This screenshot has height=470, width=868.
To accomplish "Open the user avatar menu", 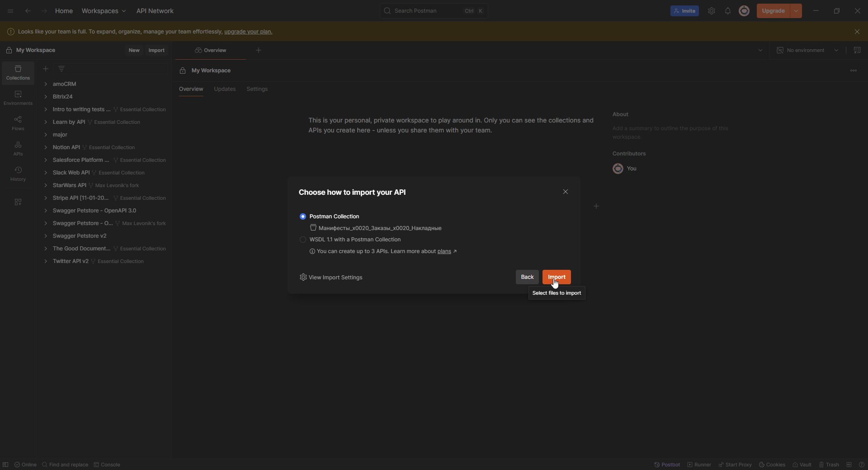I will click(x=744, y=11).
